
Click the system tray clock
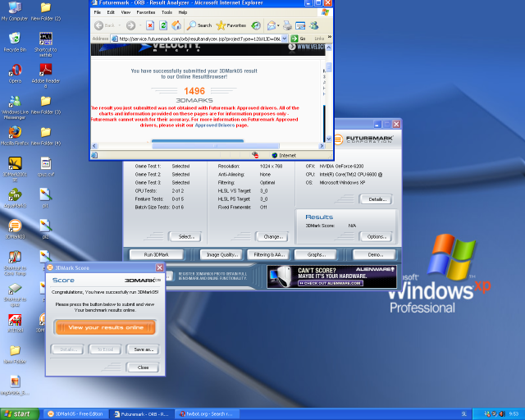click(x=514, y=414)
